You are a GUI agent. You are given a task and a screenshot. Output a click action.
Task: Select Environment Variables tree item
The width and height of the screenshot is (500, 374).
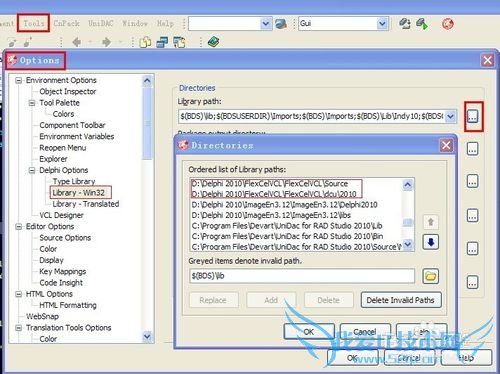coord(77,136)
